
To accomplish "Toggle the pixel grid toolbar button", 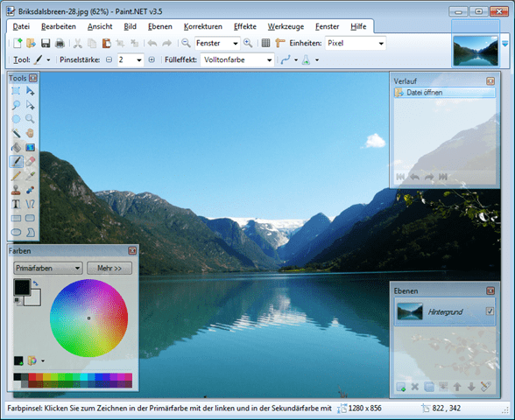I will point(265,43).
